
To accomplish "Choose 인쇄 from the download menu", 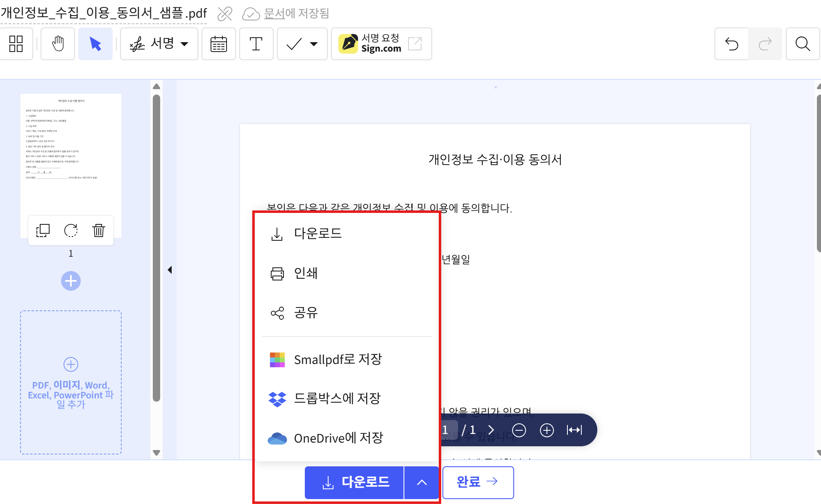I will tap(306, 273).
